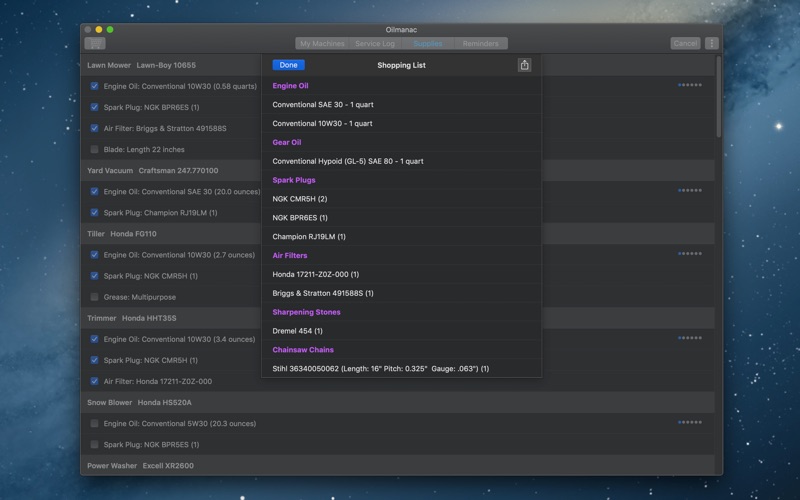The image size is (800, 500).
Task: Click the share icon in Shopping List
Action: point(524,65)
